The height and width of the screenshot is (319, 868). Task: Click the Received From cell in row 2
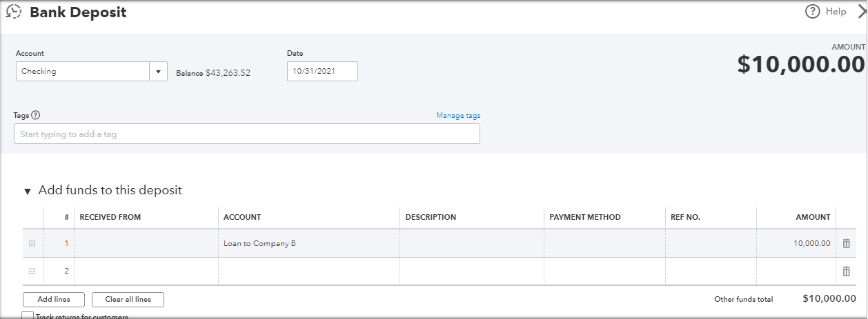click(x=146, y=271)
